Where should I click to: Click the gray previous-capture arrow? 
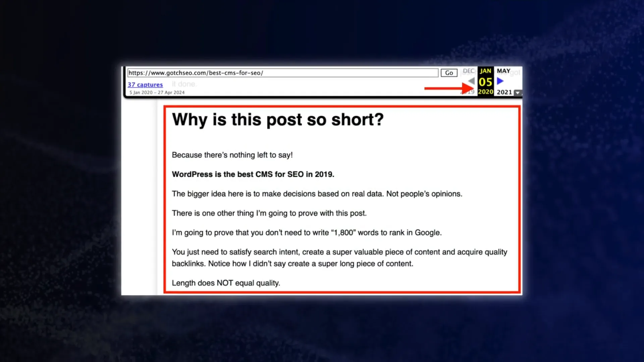coord(471,81)
